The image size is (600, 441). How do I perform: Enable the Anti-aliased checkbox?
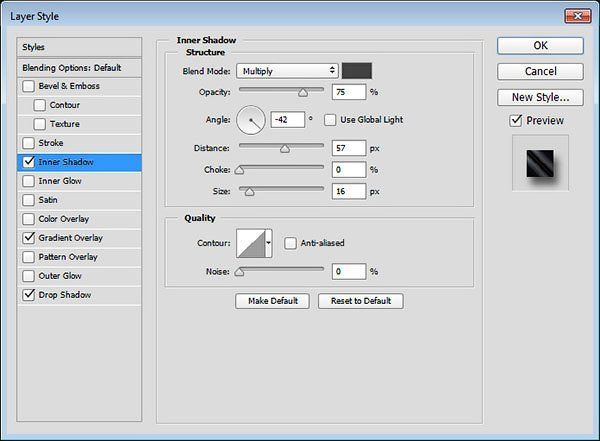click(290, 243)
